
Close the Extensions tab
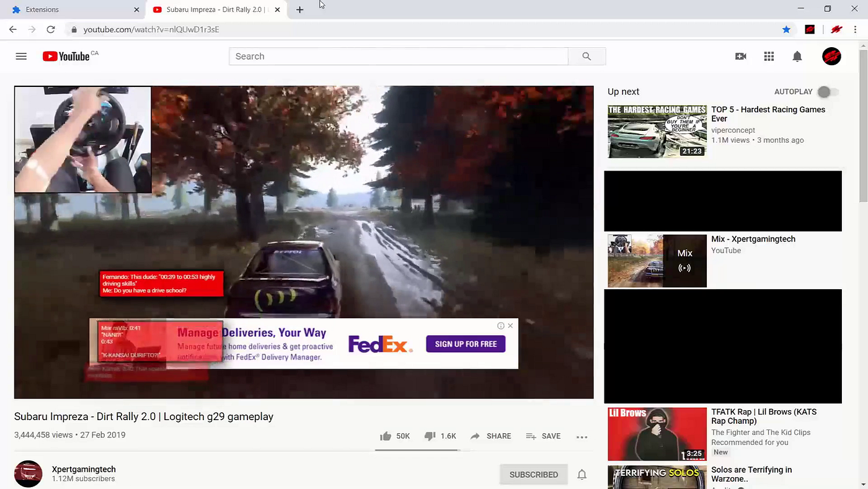(136, 10)
